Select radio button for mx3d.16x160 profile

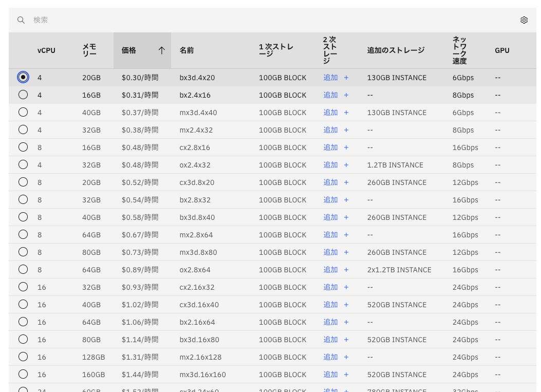(x=23, y=374)
